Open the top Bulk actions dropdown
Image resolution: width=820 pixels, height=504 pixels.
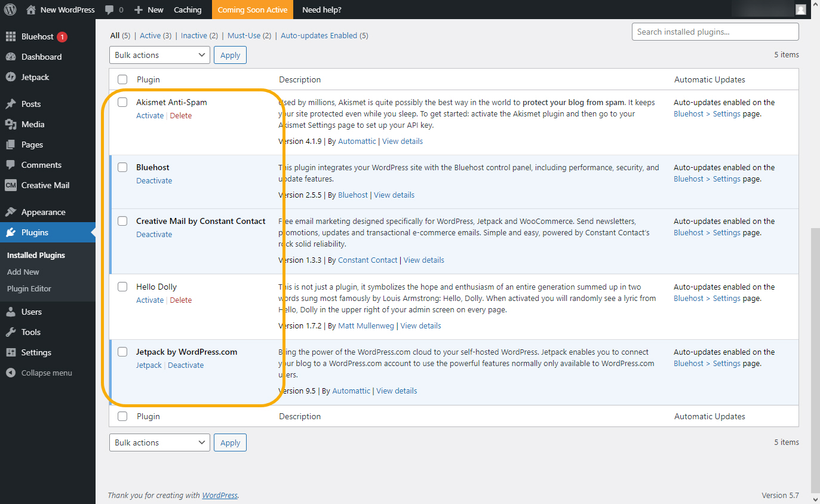click(x=159, y=55)
